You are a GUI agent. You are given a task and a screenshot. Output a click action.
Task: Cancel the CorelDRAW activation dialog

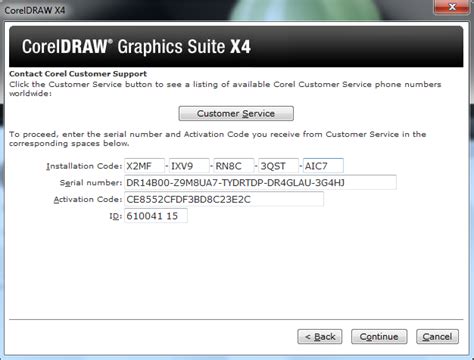pos(437,337)
